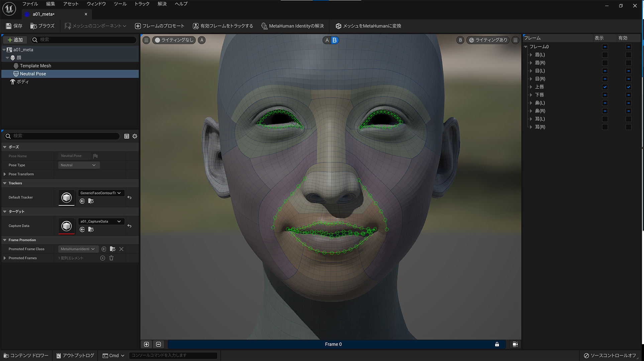Open a01_CaptureData dropdown
The image size is (644, 361).
tap(101, 221)
